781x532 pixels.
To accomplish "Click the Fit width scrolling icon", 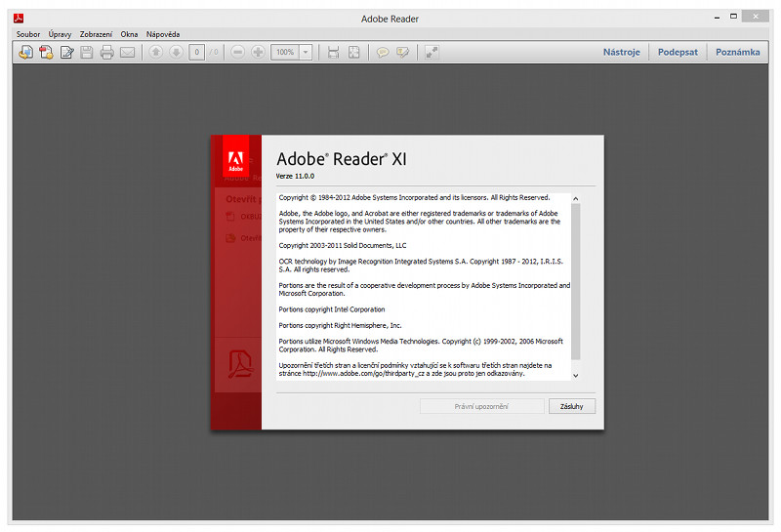I will click(333, 52).
